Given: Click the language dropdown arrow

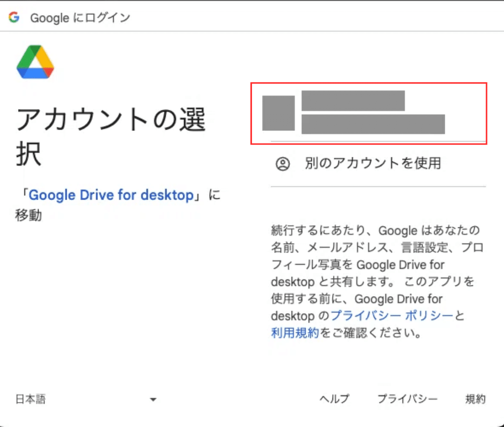Looking at the screenshot, I should tap(153, 399).
